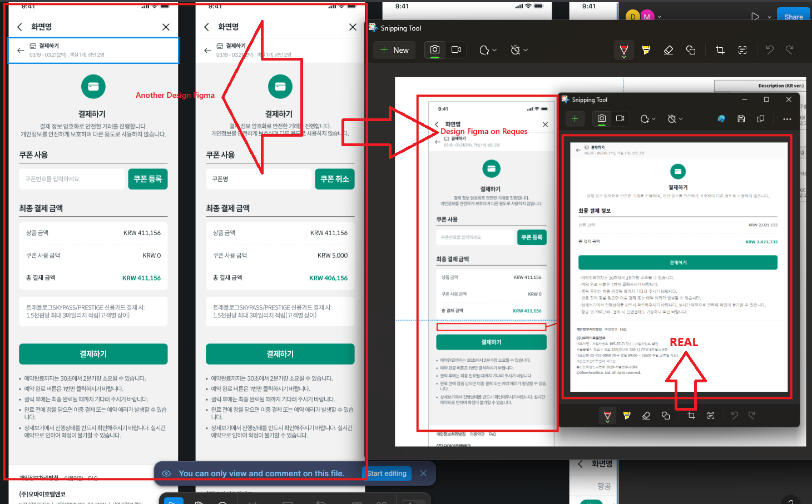Expand Figma present options chevron
The image size is (812, 504).
pyautogui.click(x=770, y=17)
